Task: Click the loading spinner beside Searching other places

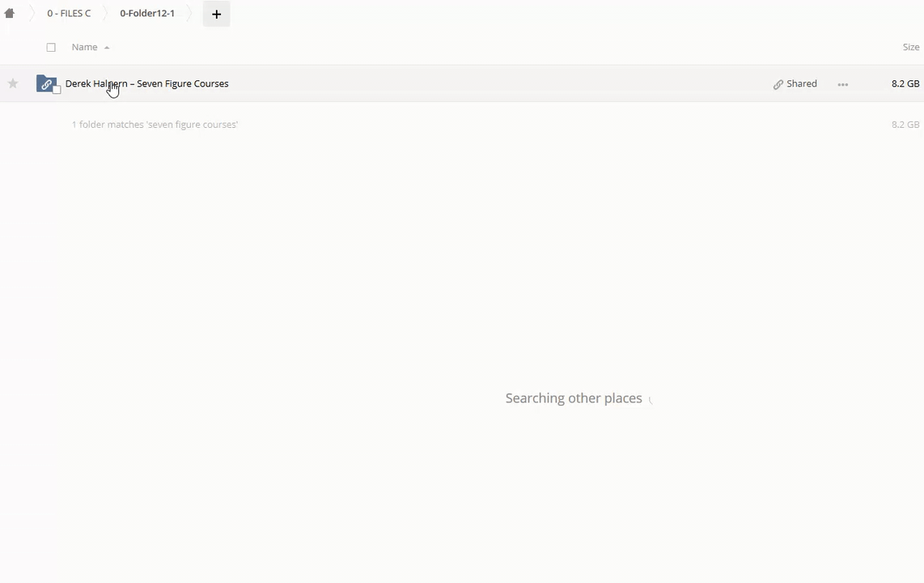Action: point(651,399)
